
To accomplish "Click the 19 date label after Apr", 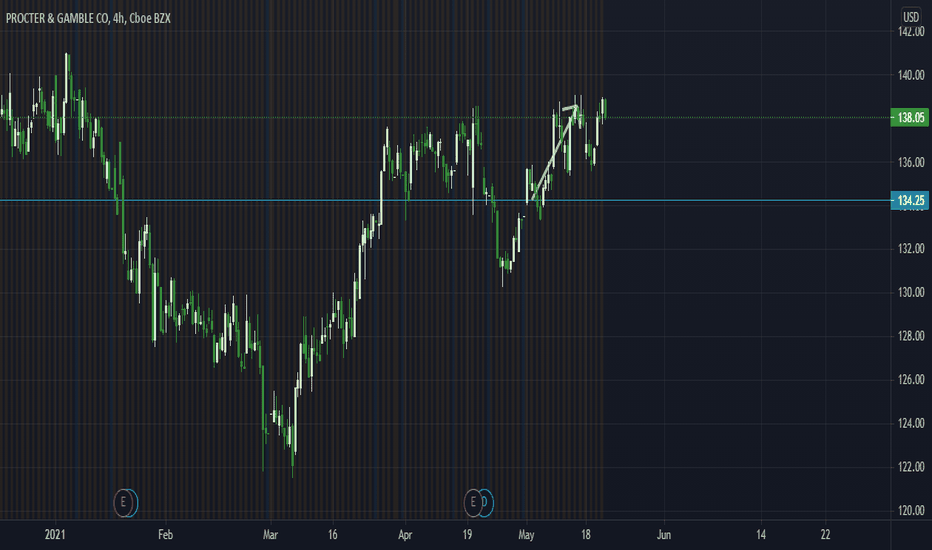I will point(467,535).
